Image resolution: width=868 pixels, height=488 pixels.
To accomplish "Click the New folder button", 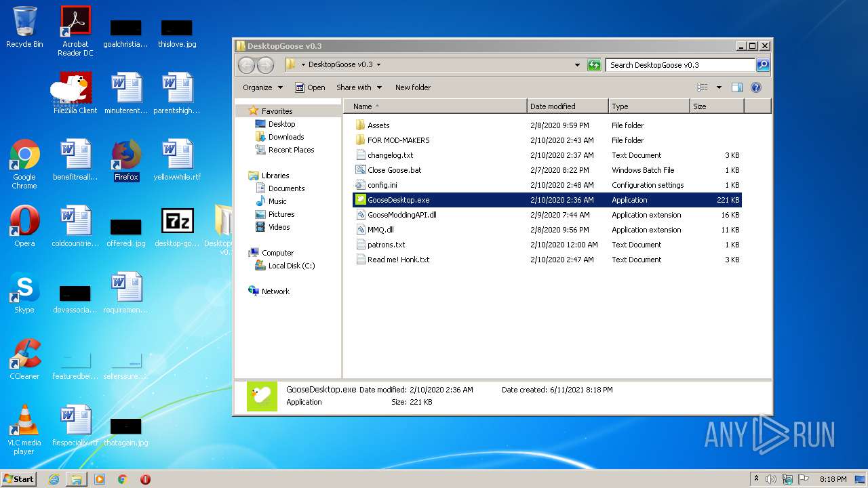I will (413, 87).
